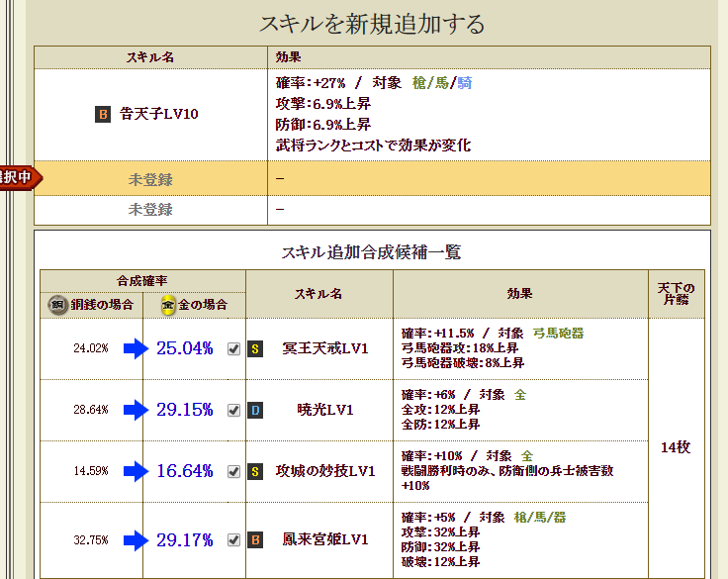Click skill name 冥王天戒LV1
728x579 pixels.
(325, 348)
